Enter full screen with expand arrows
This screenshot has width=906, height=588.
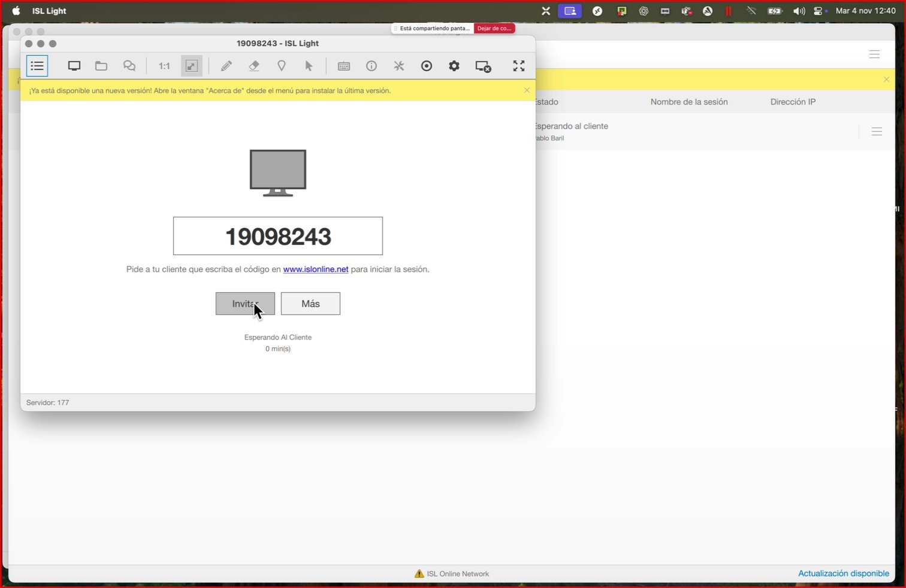point(519,66)
